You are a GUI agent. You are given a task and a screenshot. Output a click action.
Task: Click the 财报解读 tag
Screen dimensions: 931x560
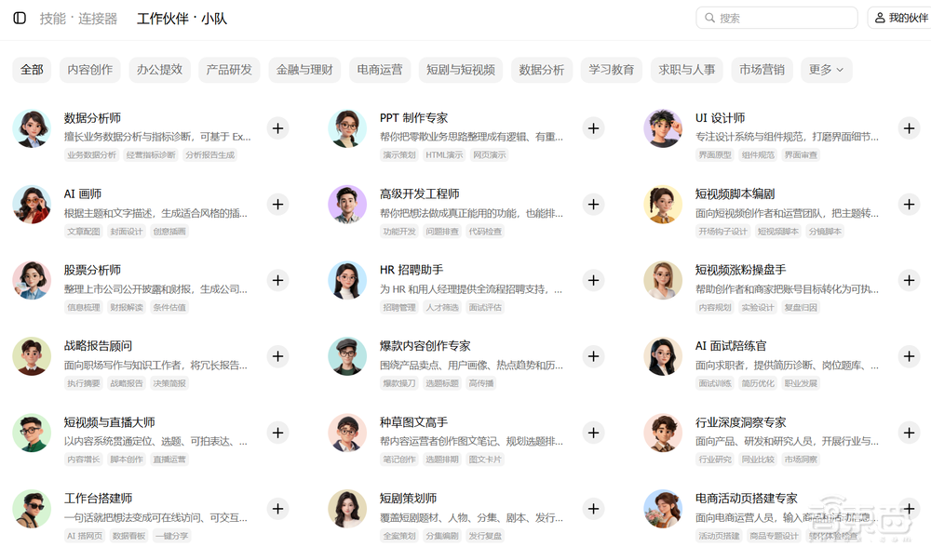127,307
